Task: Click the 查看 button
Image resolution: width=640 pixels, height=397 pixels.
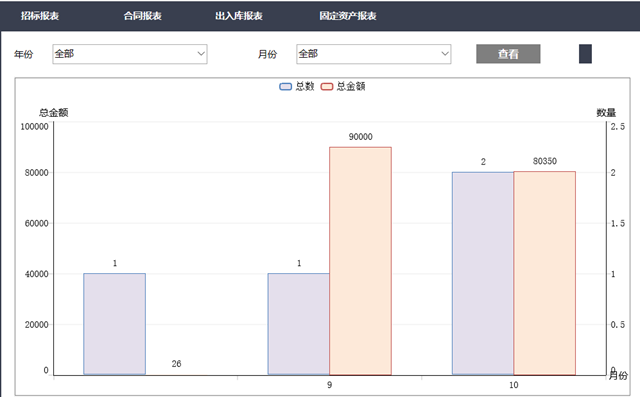Action: [508, 54]
